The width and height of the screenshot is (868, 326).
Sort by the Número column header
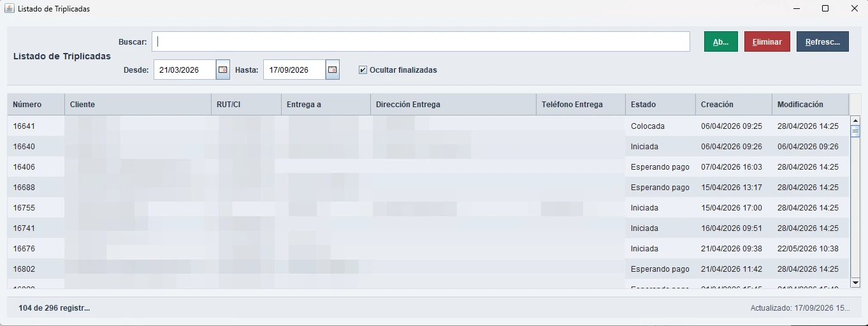click(x=36, y=105)
